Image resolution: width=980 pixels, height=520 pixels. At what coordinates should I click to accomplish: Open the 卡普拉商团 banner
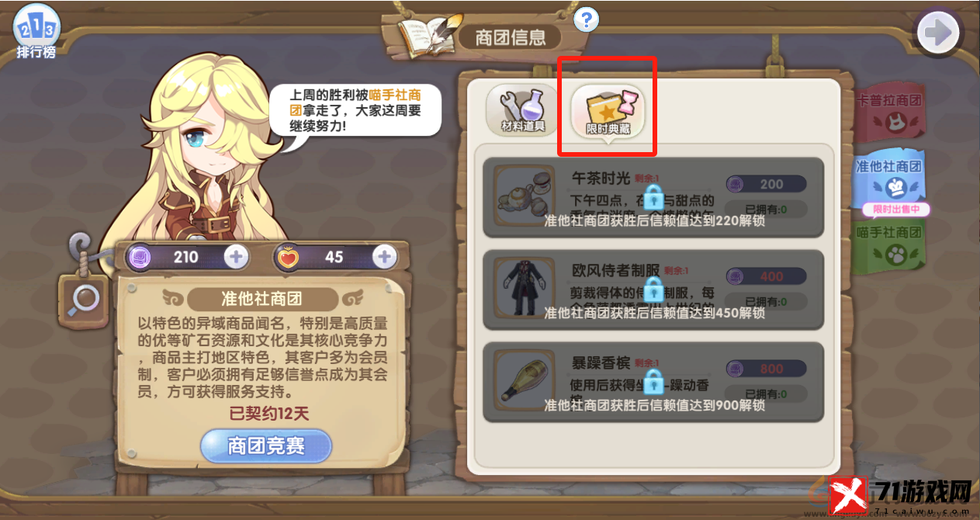[x=888, y=109]
